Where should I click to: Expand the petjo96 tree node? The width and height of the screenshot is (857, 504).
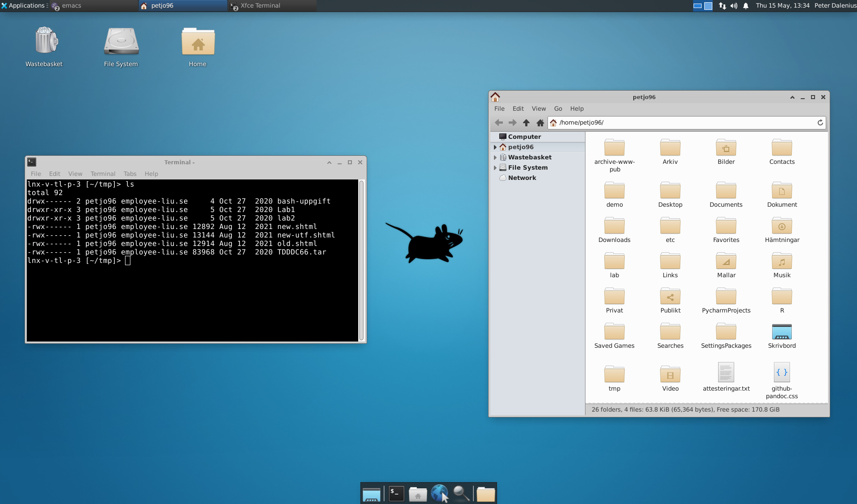point(495,147)
